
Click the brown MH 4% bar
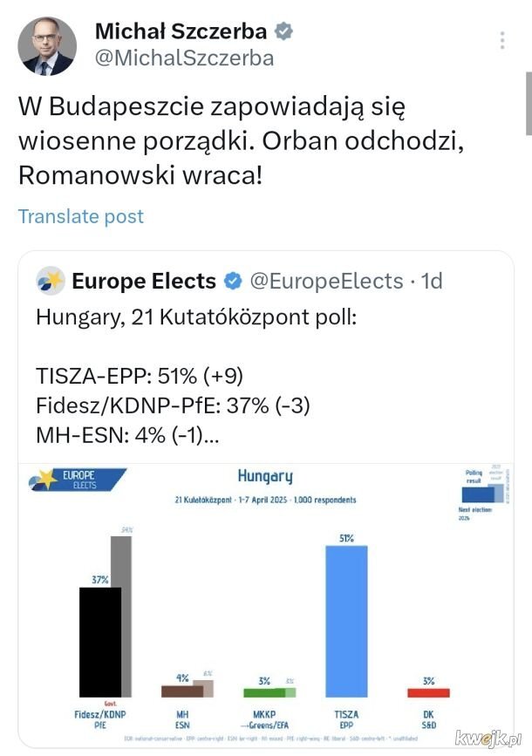(182, 691)
